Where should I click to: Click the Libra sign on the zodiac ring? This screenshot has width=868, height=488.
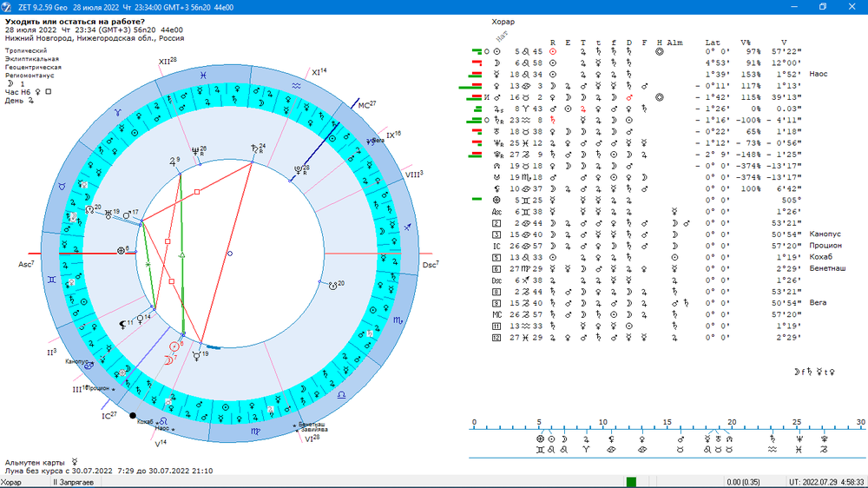(x=341, y=394)
